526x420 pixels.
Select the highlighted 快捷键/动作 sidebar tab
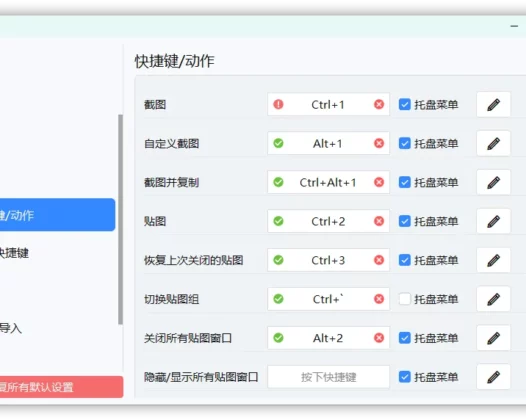pyautogui.click(x=57, y=215)
